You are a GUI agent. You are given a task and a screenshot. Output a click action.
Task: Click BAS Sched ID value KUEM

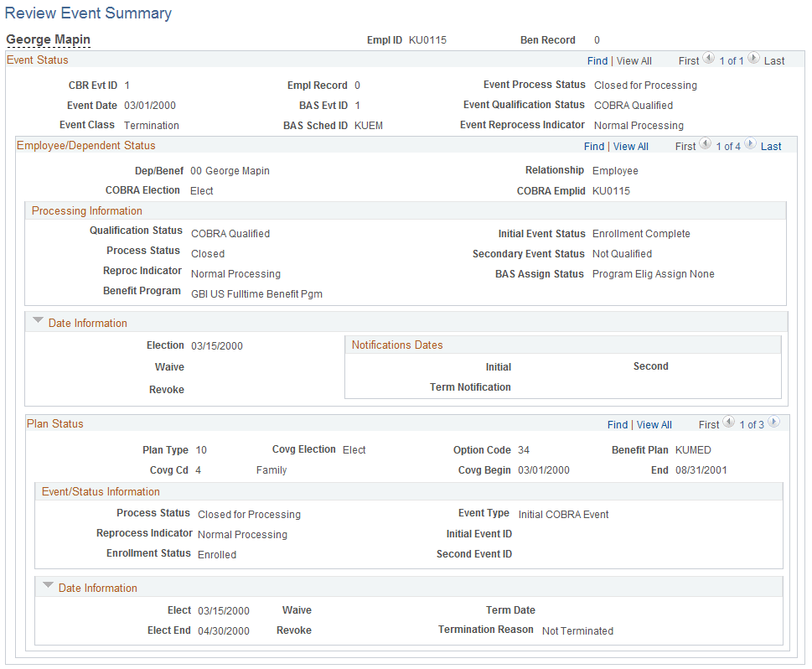point(369,126)
